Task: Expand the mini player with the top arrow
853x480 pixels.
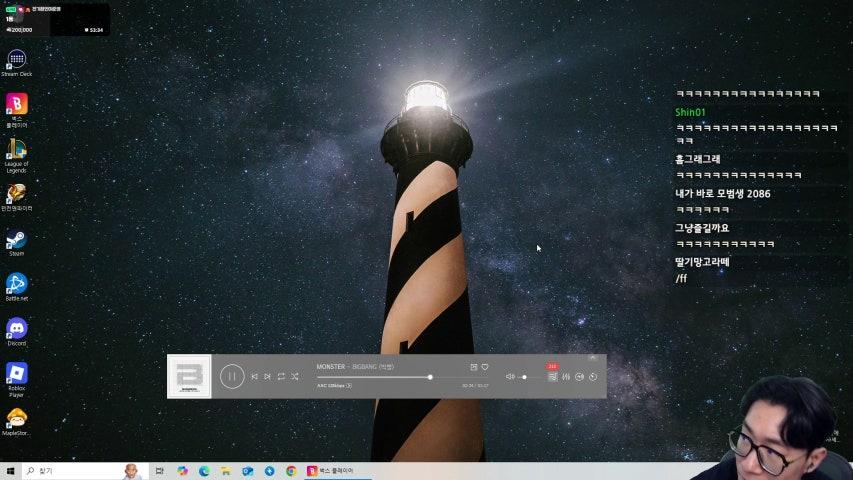Action: [x=592, y=357]
